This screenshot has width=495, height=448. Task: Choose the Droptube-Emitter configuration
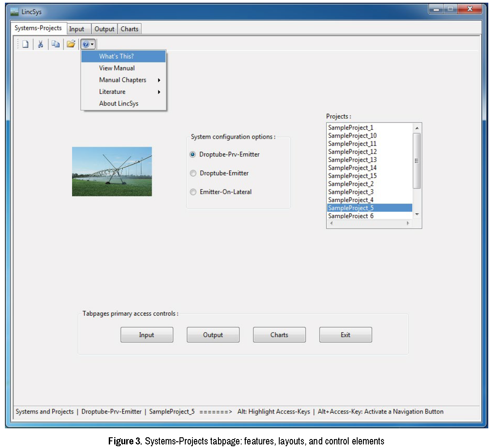pyautogui.click(x=193, y=173)
